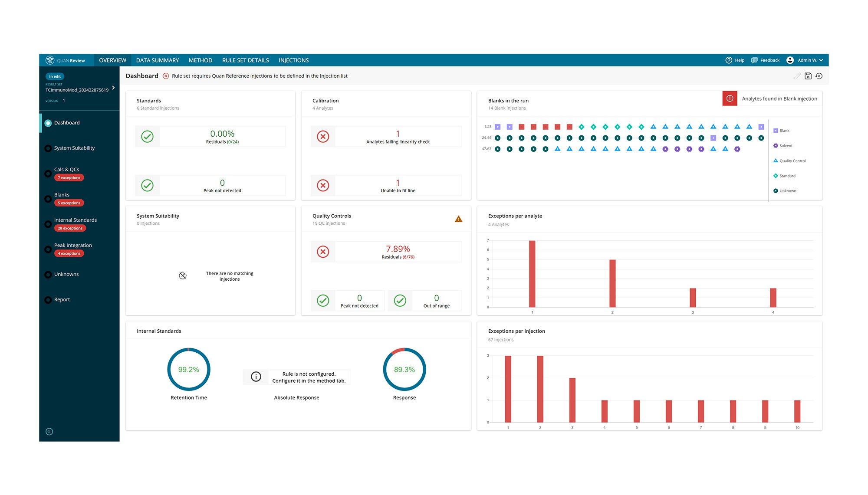Screen dimensions: 868x495
Task: Expand the TCImmunoMod result set details
Action: [114, 87]
